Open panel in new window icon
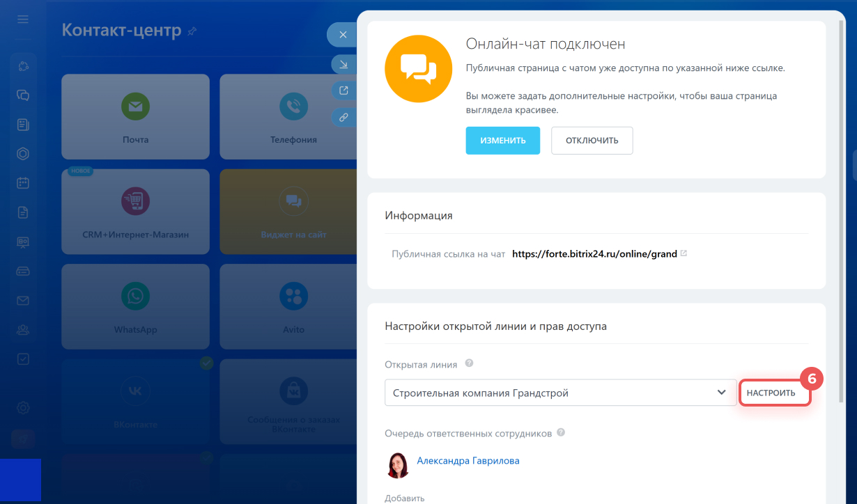Image resolution: width=857 pixels, height=504 pixels. click(x=343, y=90)
